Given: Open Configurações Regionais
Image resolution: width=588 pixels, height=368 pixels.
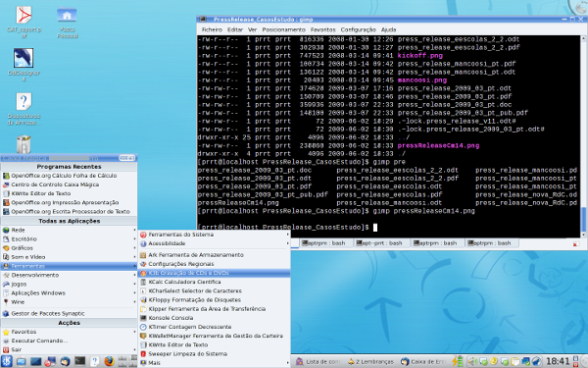Looking at the screenshot, I should [215, 264].
